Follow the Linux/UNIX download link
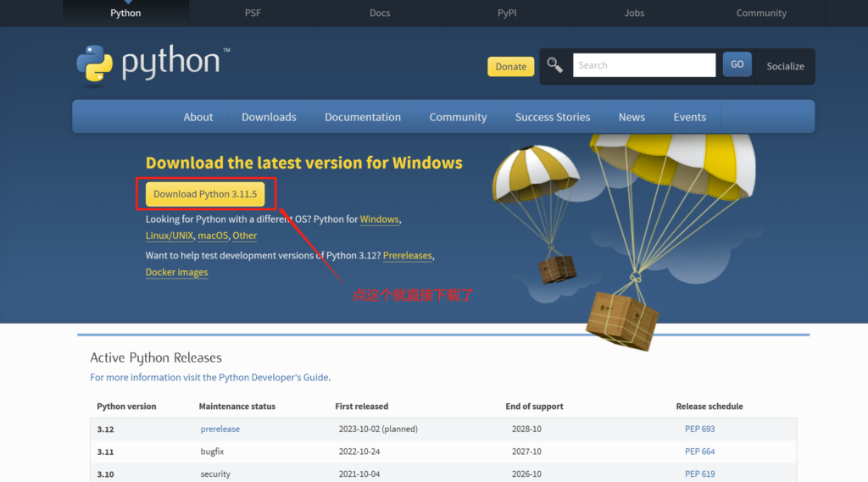868x482 pixels. [170, 235]
